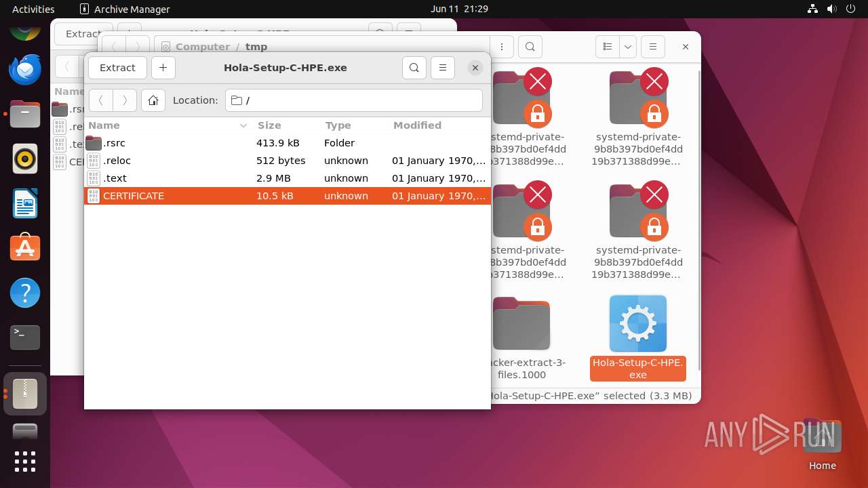Go back to previous archive location
Image resolution: width=868 pixels, height=488 pixels.
pos(101,100)
